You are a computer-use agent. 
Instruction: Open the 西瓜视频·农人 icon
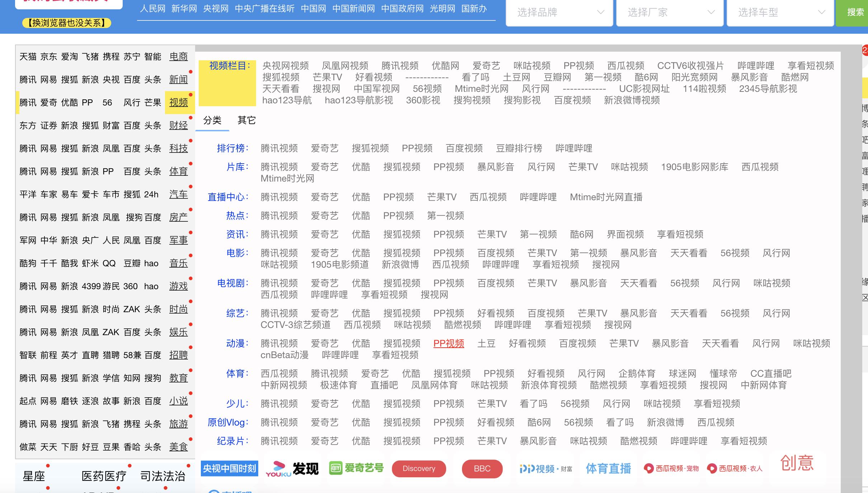click(x=735, y=468)
